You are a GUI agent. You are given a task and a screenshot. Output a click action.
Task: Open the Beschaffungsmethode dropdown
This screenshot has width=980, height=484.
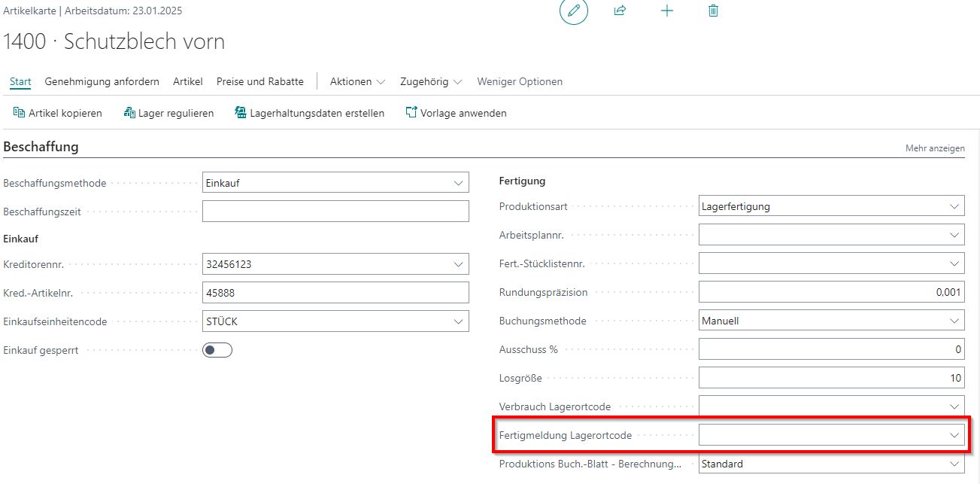[x=458, y=183]
